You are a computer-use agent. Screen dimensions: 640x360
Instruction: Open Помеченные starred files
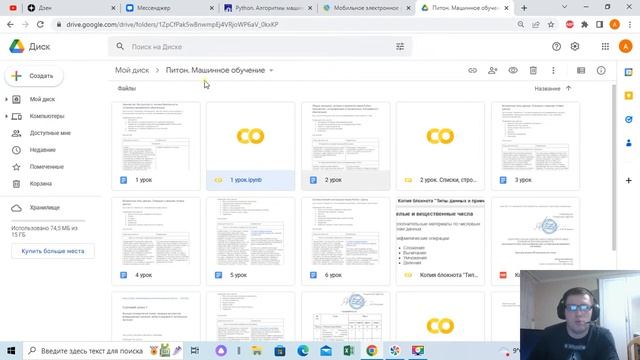47,167
